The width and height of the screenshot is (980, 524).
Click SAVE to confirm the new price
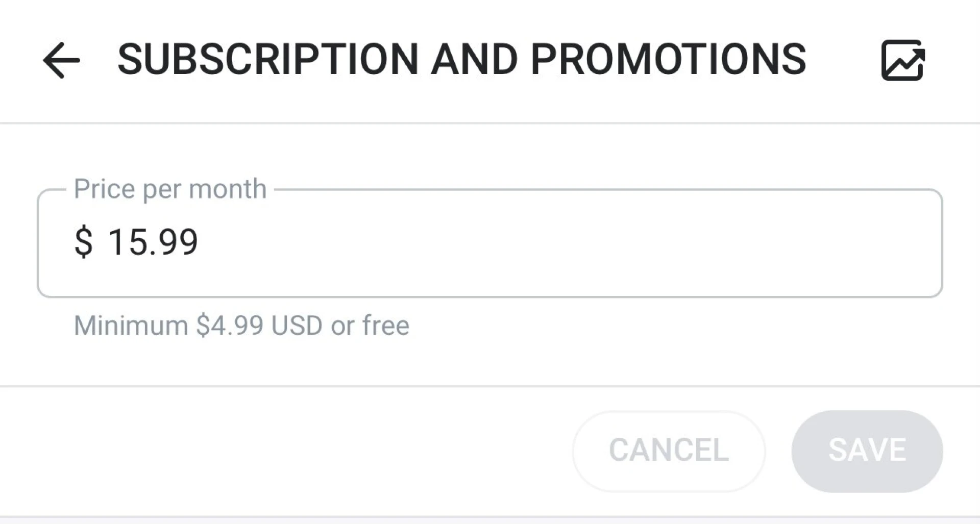867,451
